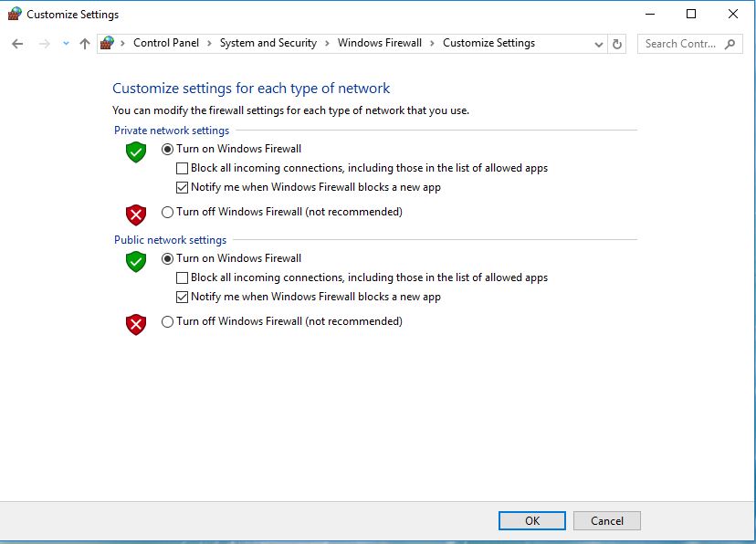The image size is (756, 544).
Task: Click the green shield under Private network settings
Action: pos(136,152)
